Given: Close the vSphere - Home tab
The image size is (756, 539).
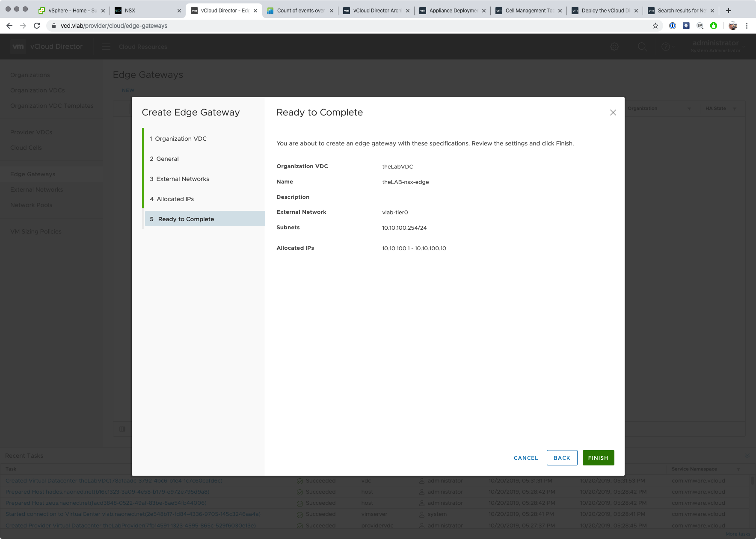Looking at the screenshot, I should coord(103,11).
